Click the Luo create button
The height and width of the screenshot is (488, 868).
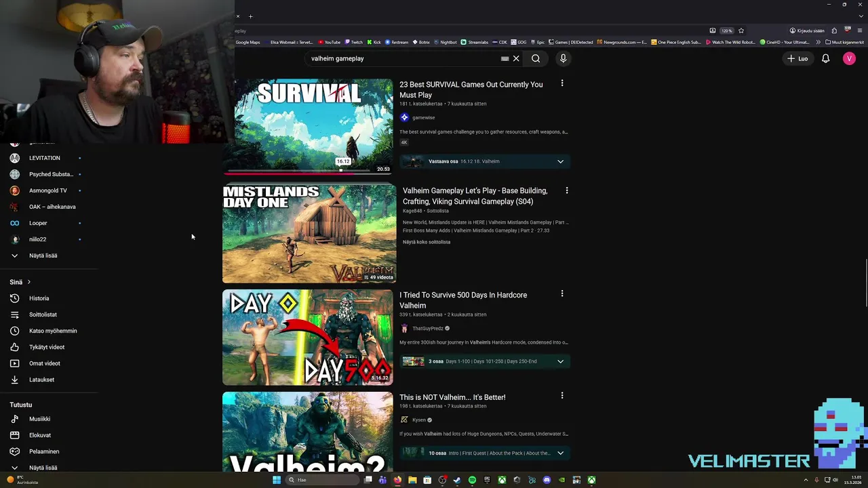pyautogui.click(x=797, y=58)
